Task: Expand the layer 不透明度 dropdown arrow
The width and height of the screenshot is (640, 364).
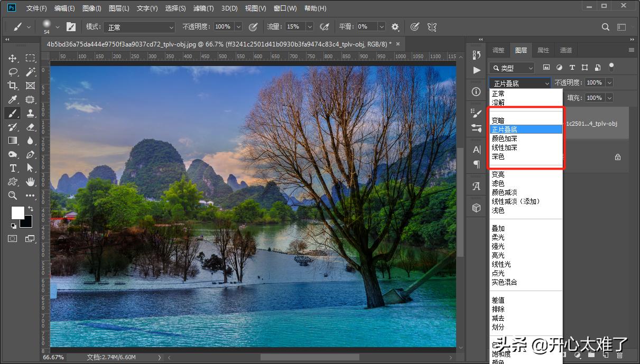Action: point(609,82)
